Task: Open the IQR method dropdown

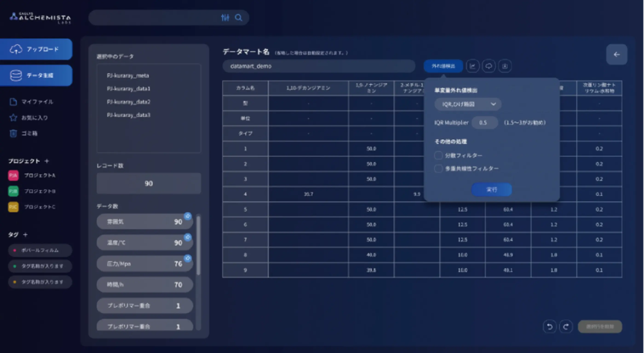Action: point(468,104)
